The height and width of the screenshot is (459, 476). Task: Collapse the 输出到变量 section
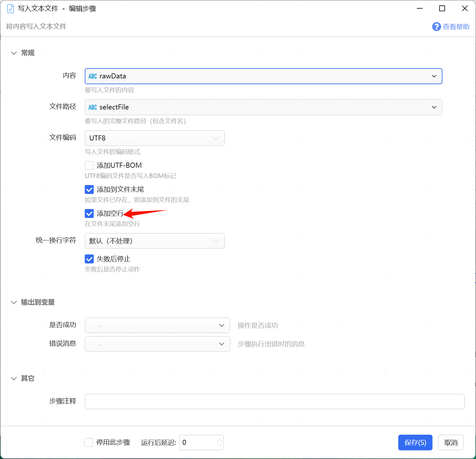pos(14,302)
